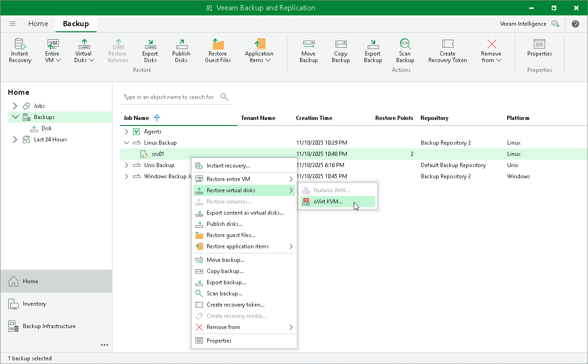Click the object name search field
The height and width of the screenshot is (364, 588).
pyautogui.click(x=168, y=97)
